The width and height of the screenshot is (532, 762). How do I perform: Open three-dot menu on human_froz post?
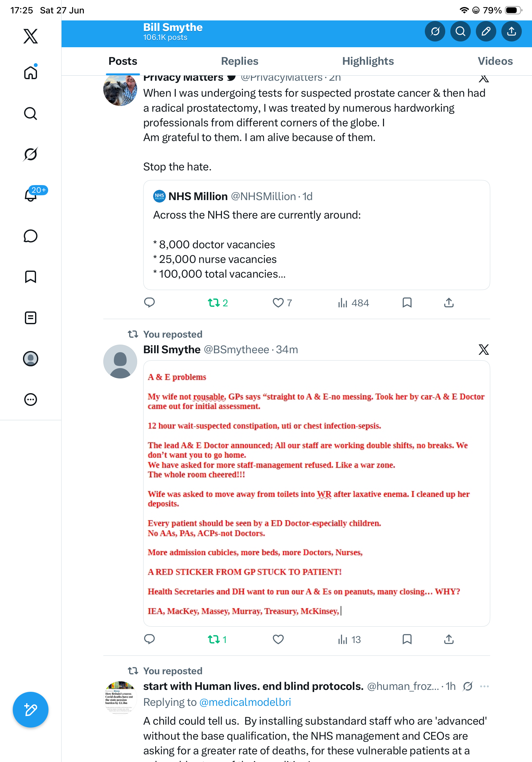coord(484,686)
